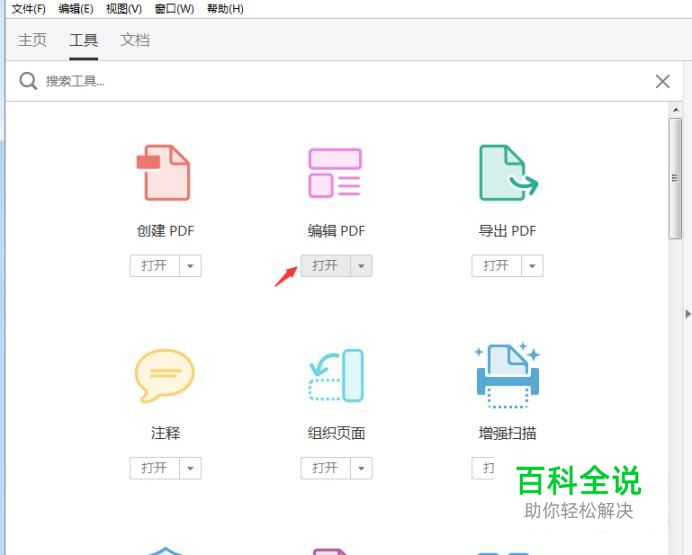Click the Enhance Scans (增强扫描) icon
Image resolution: width=692 pixels, height=555 pixels.
508,375
